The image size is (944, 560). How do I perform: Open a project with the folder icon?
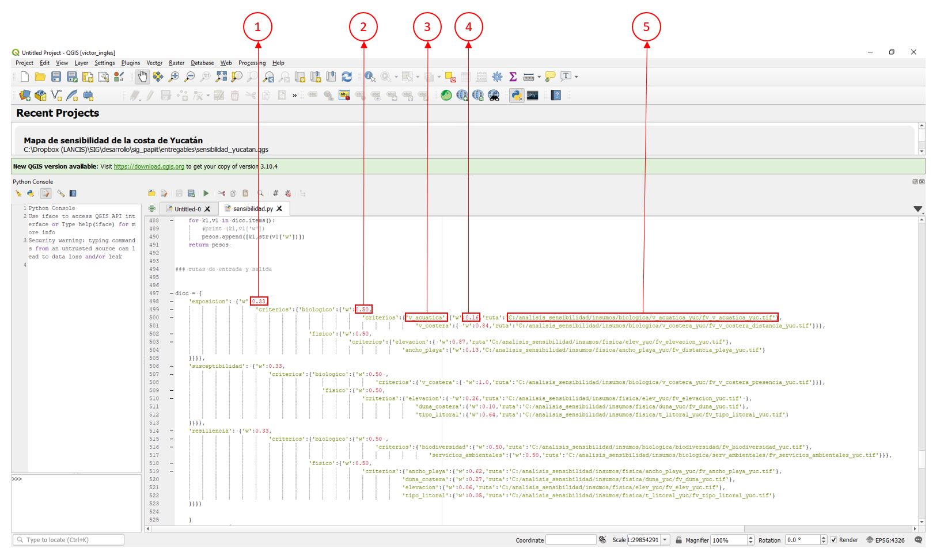click(x=40, y=77)
